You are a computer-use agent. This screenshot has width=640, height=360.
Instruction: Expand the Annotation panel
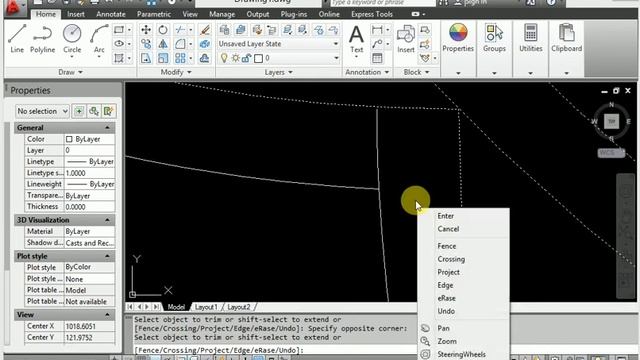[367, 72]
